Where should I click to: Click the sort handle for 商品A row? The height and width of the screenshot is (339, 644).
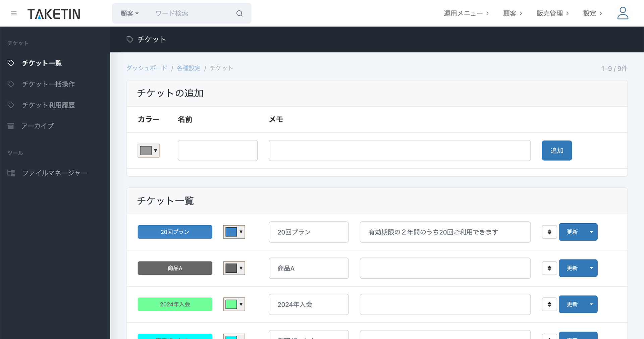(x=549, y=268)
